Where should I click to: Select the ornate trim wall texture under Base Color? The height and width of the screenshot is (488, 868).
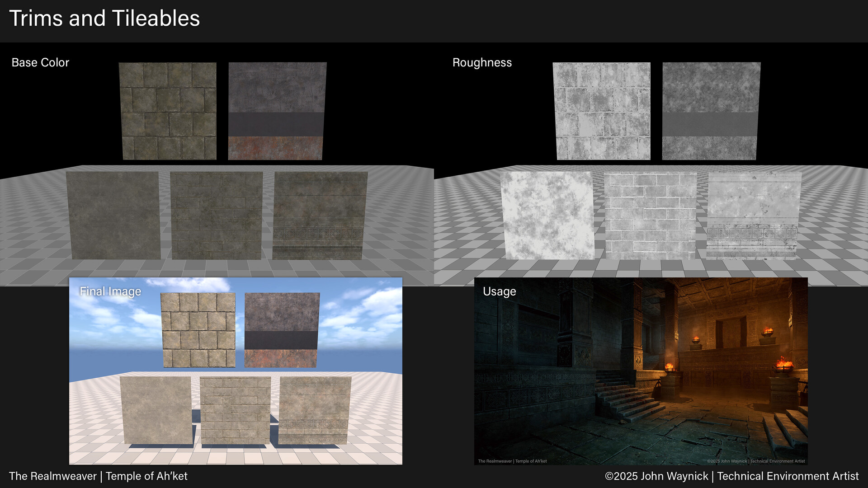point(319,215)
